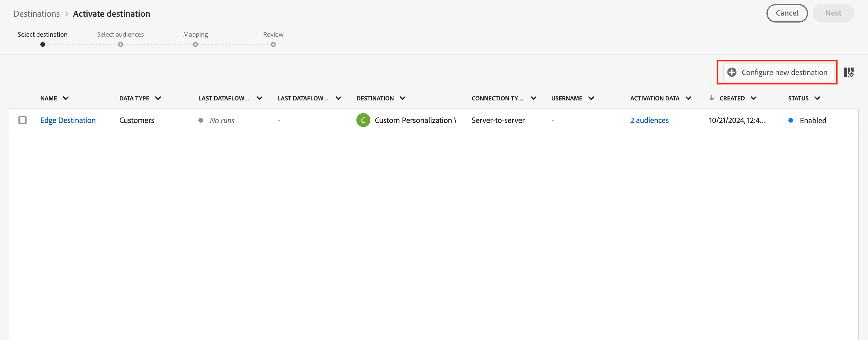Click the sort arrow beside CREATED

click(x=711, y=98)
